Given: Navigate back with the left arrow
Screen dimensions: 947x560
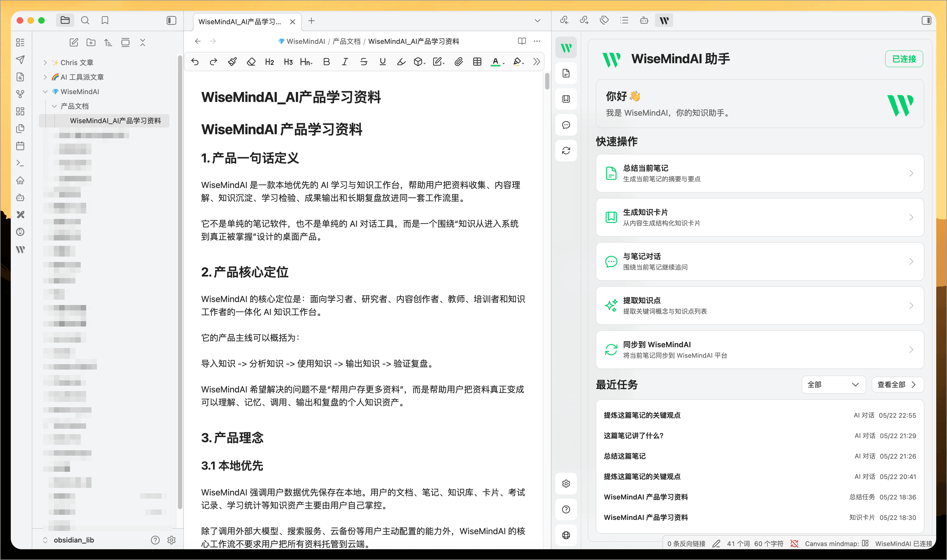Looking at the screenshot, I should pyautogui.click(x=198, y=41).
